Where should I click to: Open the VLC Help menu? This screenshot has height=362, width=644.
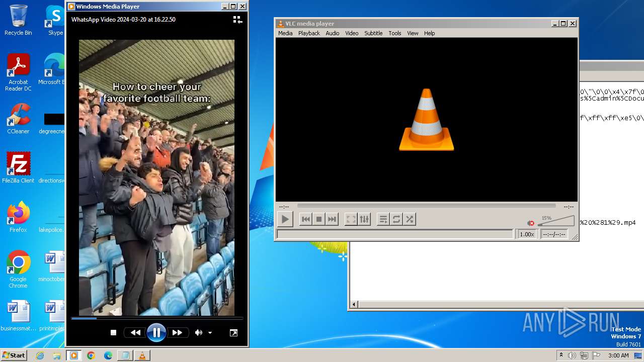[429, 33]
